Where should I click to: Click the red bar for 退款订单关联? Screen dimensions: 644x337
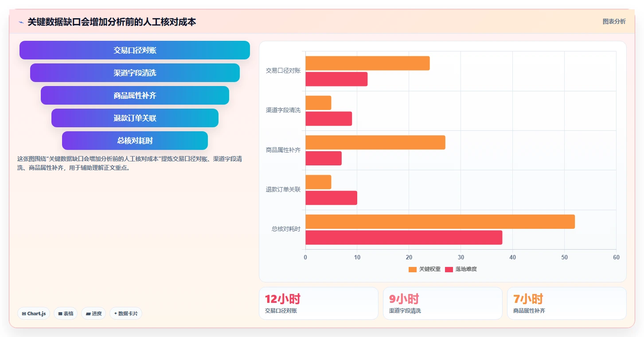pos(331,198)
